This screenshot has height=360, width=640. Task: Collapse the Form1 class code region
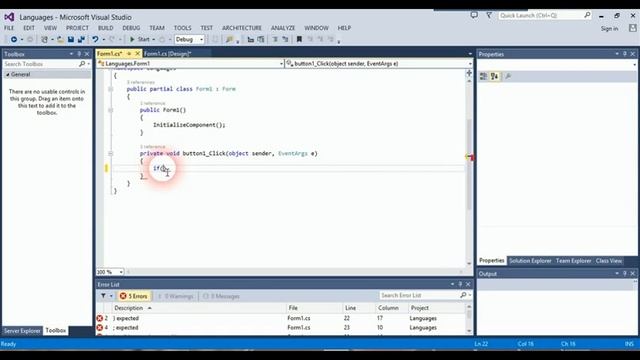click(x=111, y=89)
